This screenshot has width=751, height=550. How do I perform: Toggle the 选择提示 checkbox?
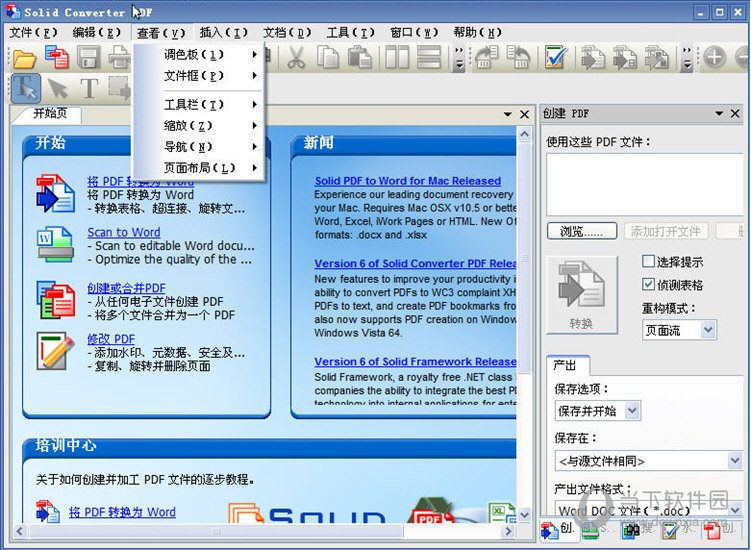648,261
